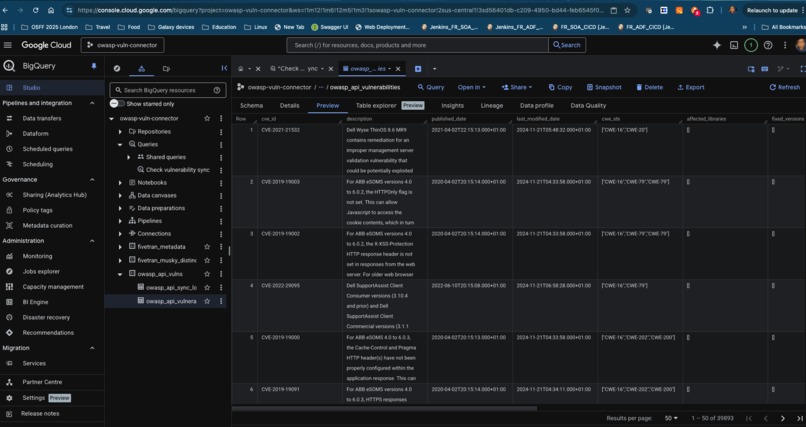Jump to the last results page

[800, 418]
